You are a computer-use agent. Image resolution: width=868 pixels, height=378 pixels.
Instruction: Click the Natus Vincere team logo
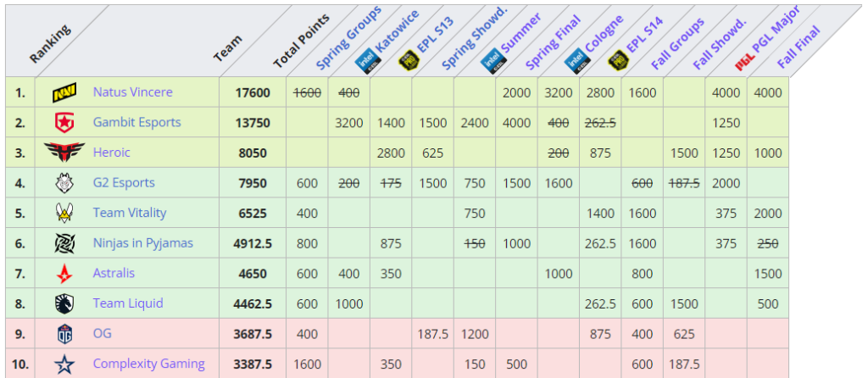[64, 92]
